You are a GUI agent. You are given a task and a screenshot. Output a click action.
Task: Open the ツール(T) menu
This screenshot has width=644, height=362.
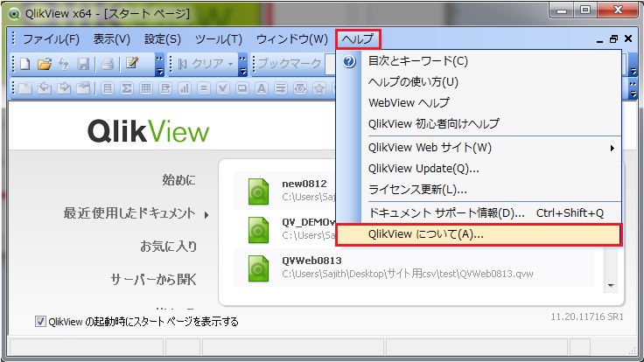[219, 39]
